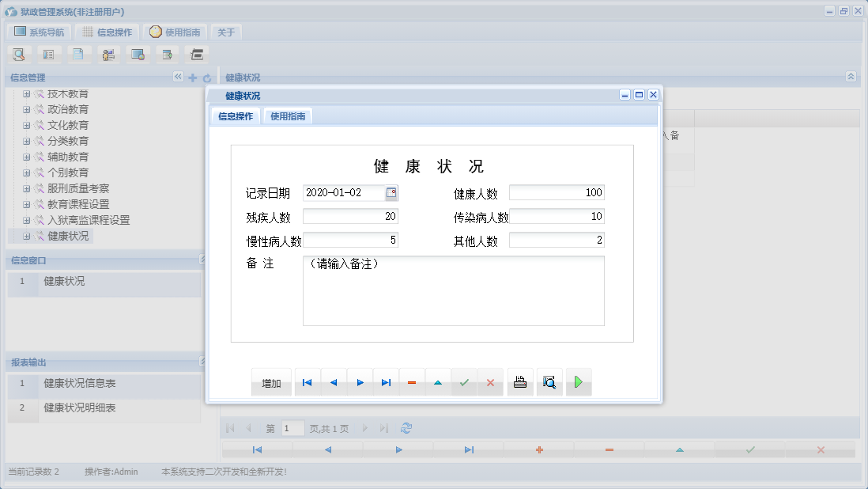This screenshot has width=868, height=489.
Task: Run the report with the green arrow icon
Action: click(x=578, y=381)
